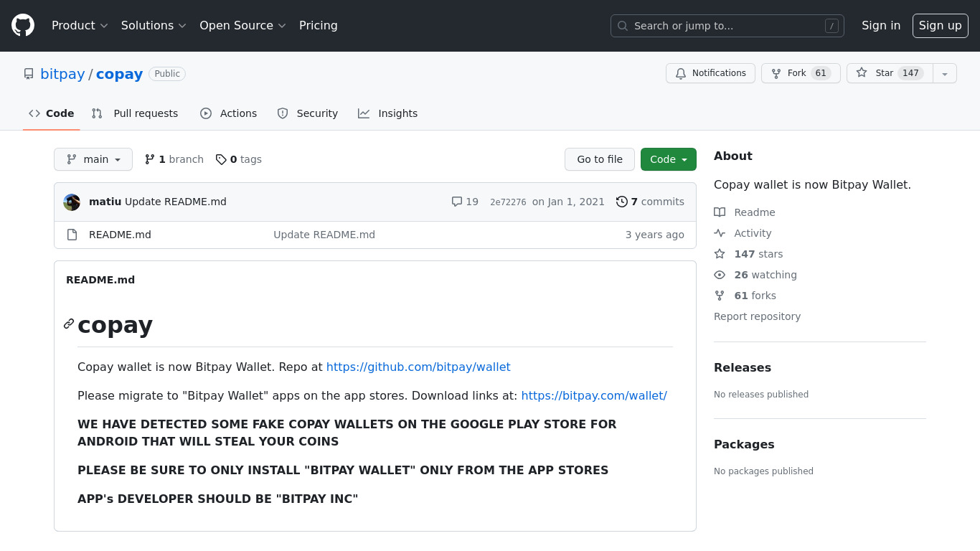Open the 0 tags link
This screenshot has height=551, width=980.
tap(239, 159)
